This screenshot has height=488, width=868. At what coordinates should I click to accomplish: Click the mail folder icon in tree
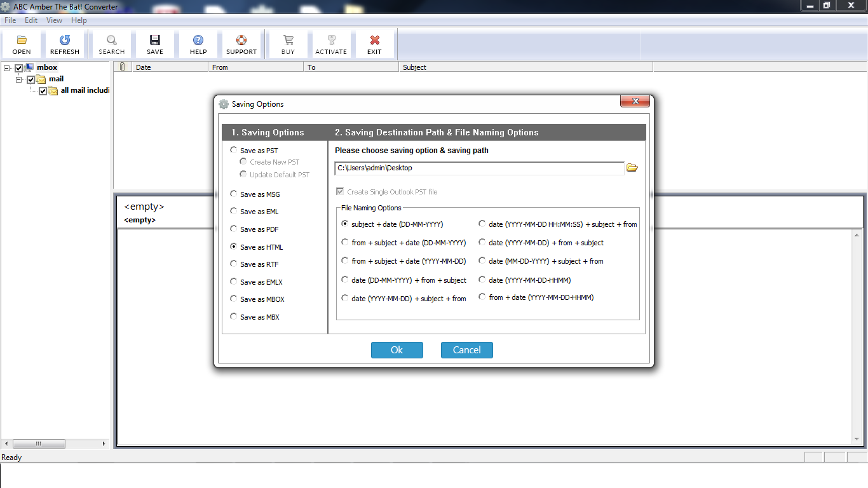click(41, 79)
